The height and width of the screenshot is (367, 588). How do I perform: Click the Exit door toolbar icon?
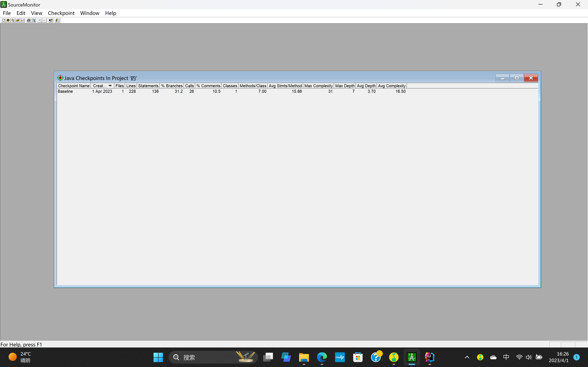57,20
